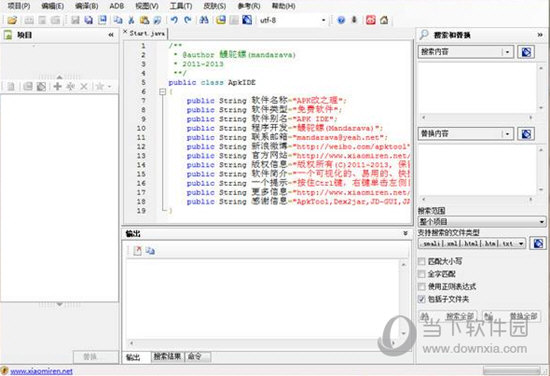
Task: Open help via the blue question-mark icon
Action: click(x=341, y=20)
